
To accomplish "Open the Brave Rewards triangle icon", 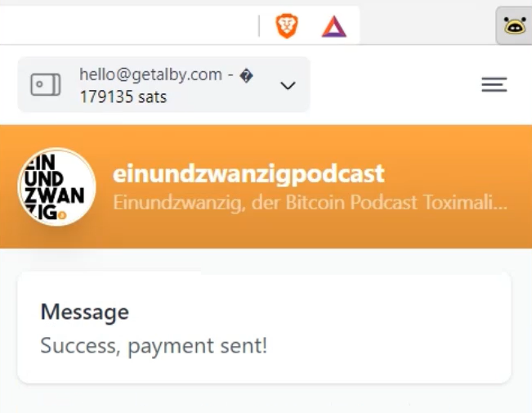I will [334, 26].
